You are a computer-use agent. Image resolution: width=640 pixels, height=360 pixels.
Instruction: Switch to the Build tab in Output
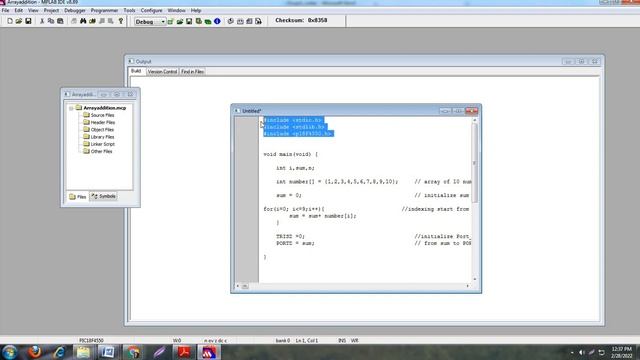(136, 71)
